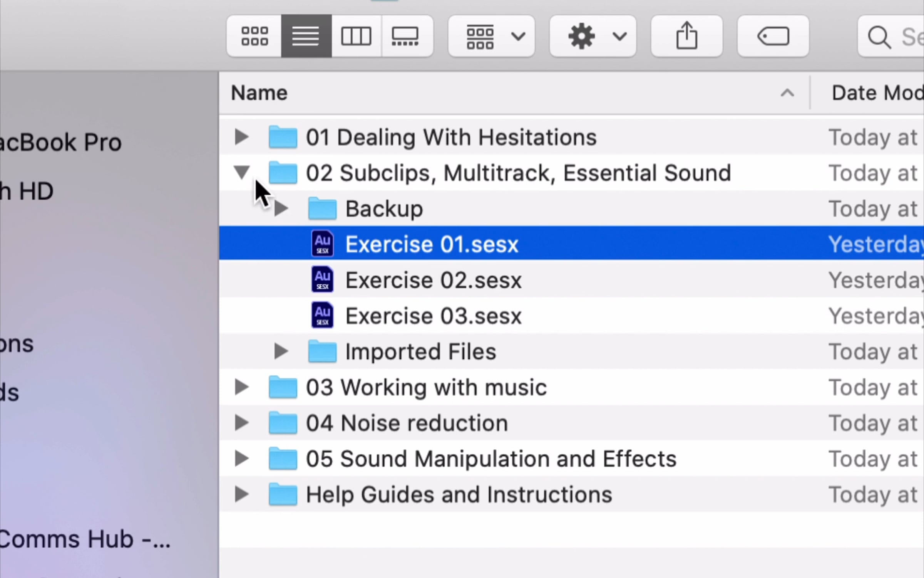This screenshot has height=578, width=924.
Task: Click the Edit Tags button
Action: [x=773, y=36]
